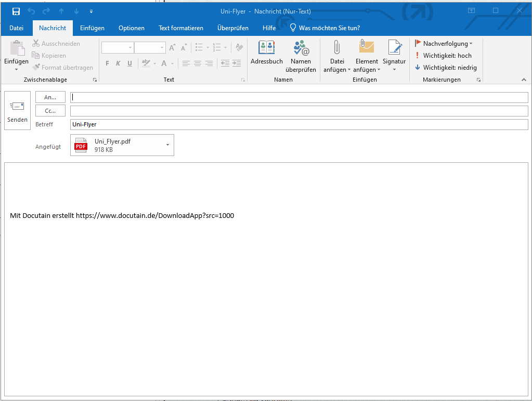Open the Optionen ribbon tab

pyautogui.click(x=131, y=28)
